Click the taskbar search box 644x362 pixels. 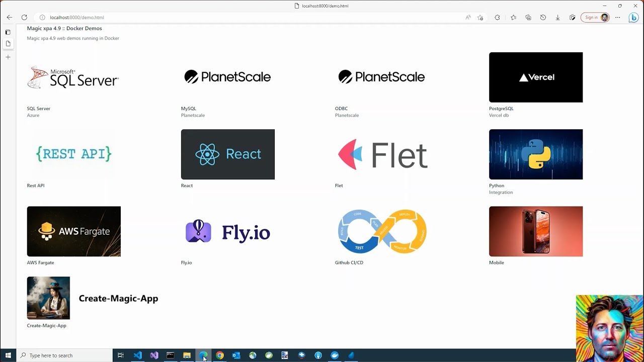(x=64, y=355)
